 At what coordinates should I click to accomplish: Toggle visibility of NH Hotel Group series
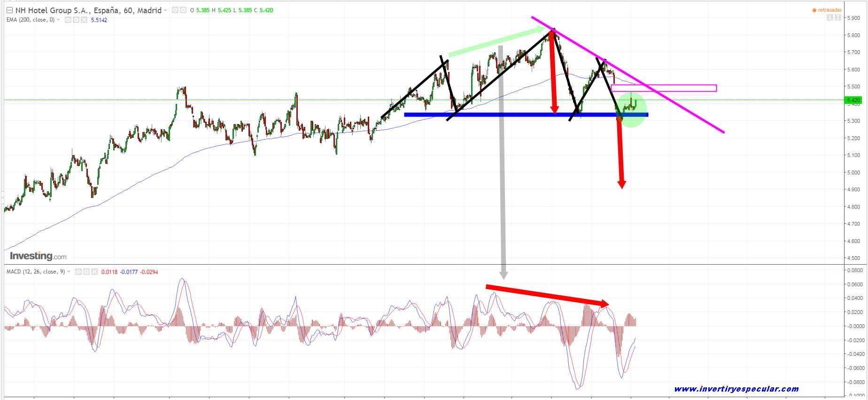point(175,10)
